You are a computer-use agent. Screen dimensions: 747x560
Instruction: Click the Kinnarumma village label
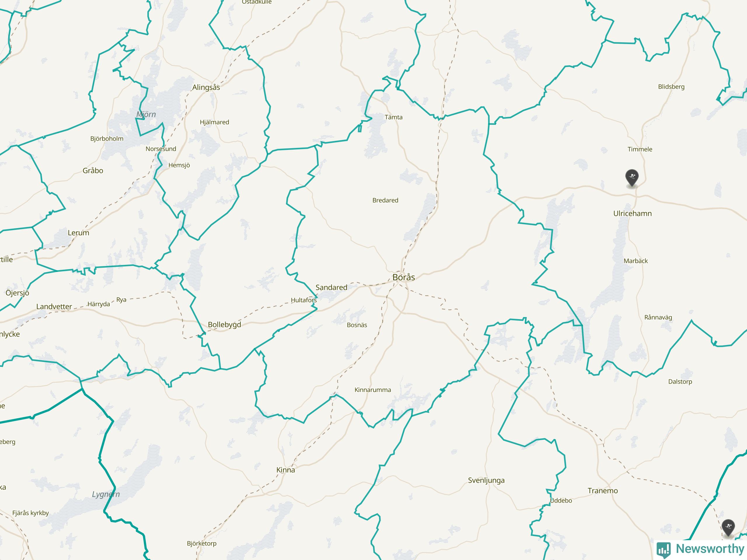click(373, 390)
